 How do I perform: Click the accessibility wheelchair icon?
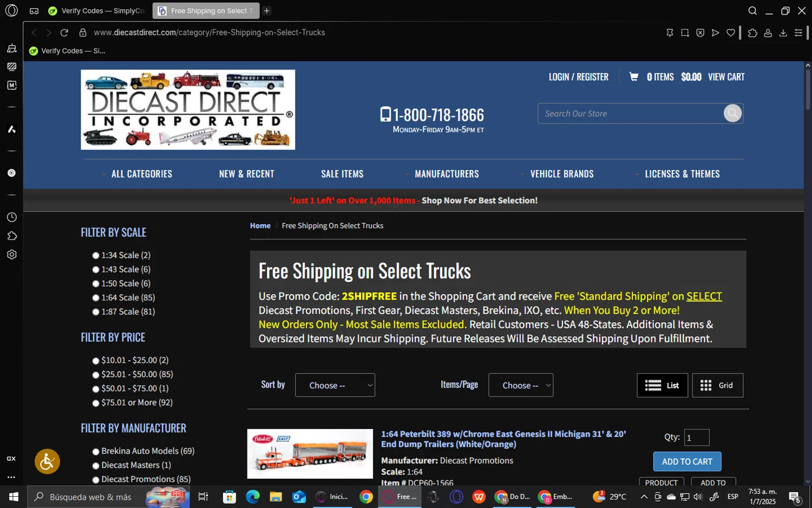point(47,461)
